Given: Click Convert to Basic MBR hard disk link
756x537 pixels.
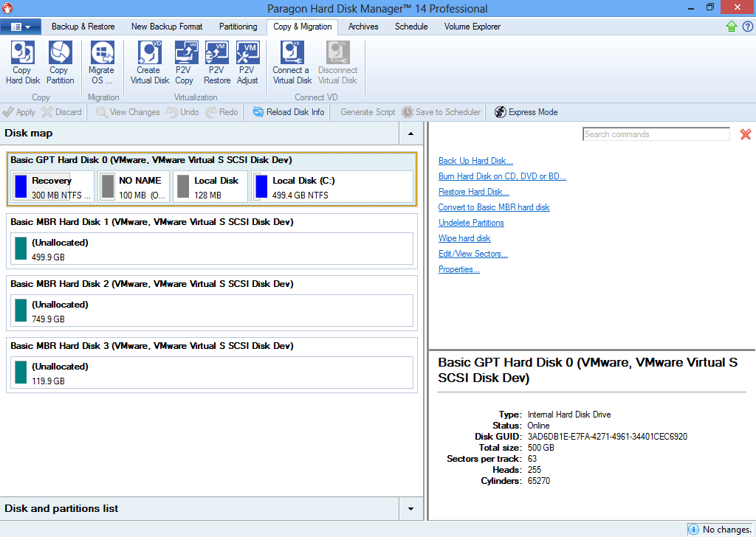Looking at the screenshot, I should coord(493,207).
